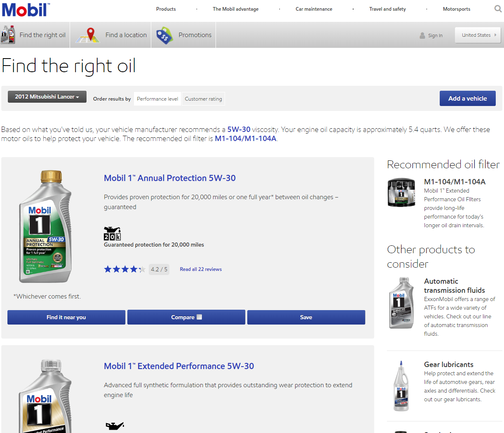Click the Find the right oil page heading
Image resolution: width=504 pixels, height=433 pixels.
click(69, 66)
